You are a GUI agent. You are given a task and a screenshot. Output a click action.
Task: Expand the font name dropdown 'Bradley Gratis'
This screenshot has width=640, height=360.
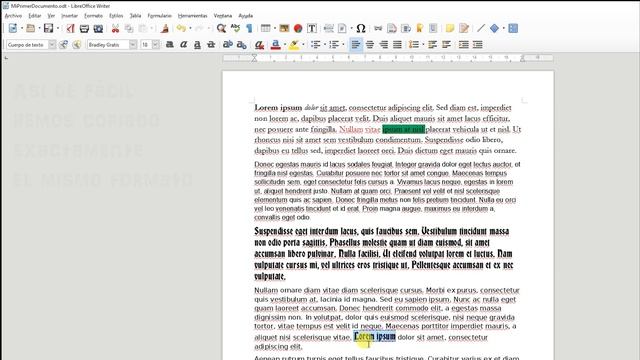pyautogui.click(x=133, y=44)
